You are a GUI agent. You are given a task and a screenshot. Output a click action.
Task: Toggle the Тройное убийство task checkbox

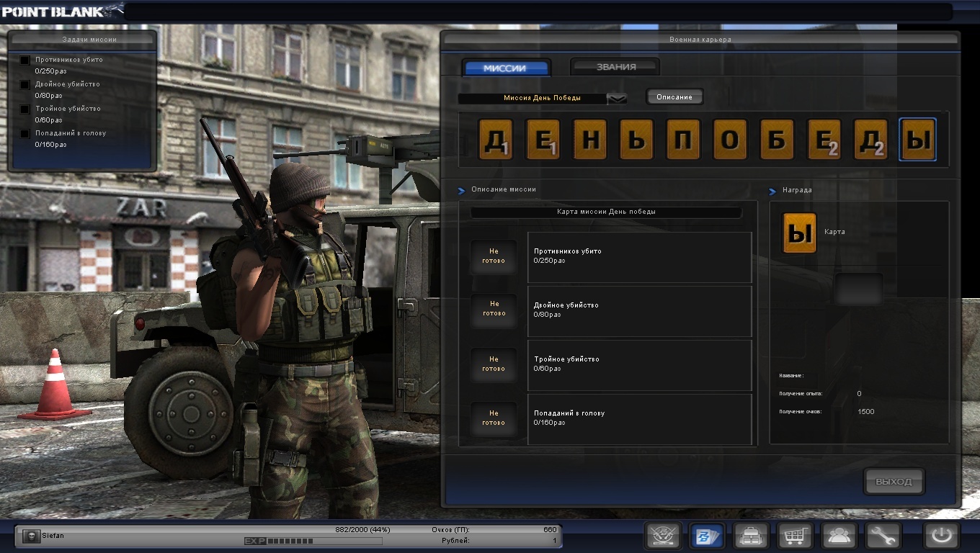pyautogui.click(x=25, y=109)
